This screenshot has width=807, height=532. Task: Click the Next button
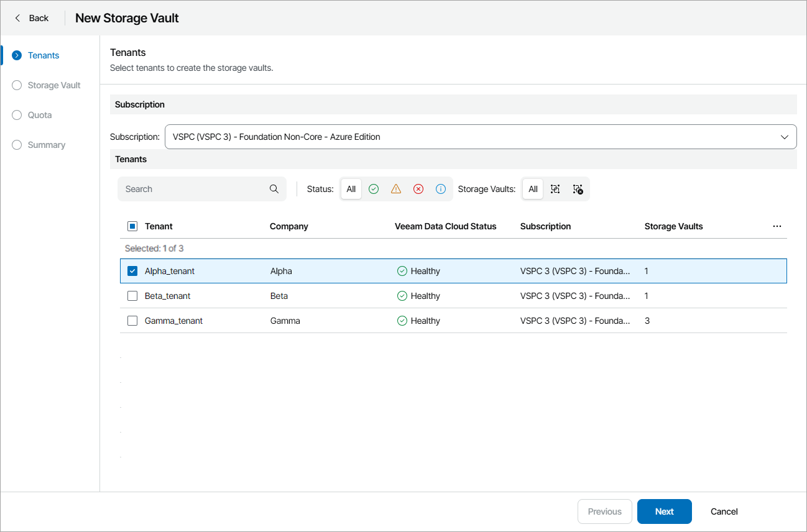coord(664,511)
